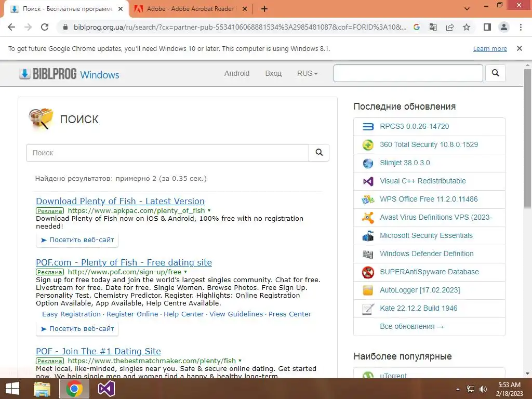
Task: Share this page icon
Action: (x=450, y=27)
